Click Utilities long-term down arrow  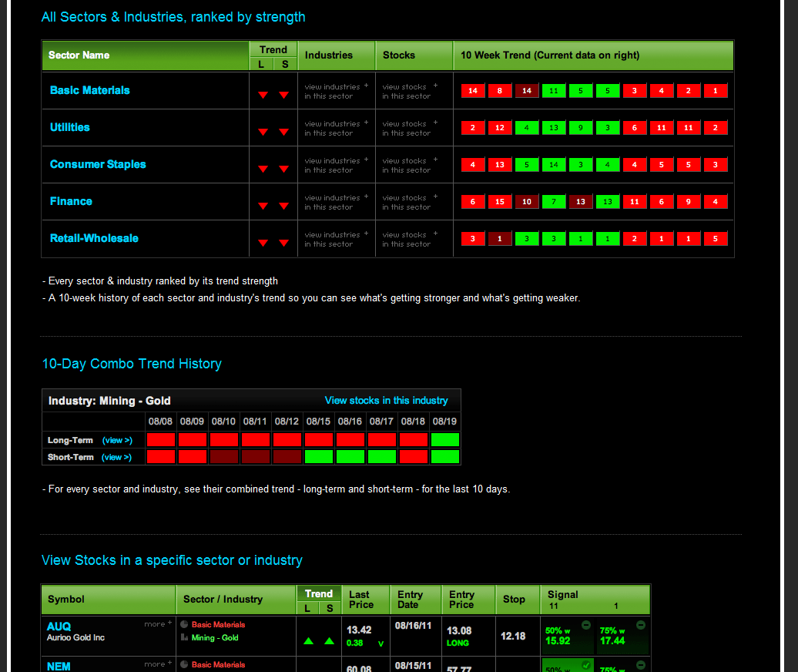[x=263, y=133]
